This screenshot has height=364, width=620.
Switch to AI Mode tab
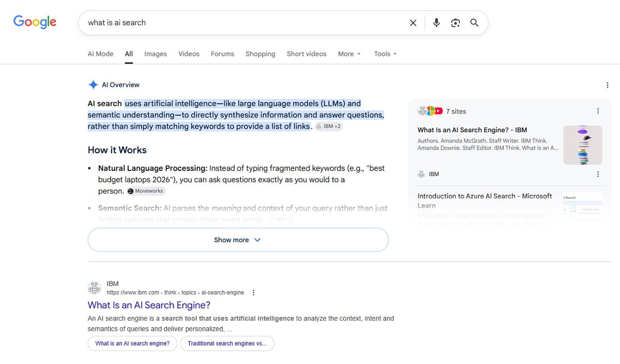100,54
